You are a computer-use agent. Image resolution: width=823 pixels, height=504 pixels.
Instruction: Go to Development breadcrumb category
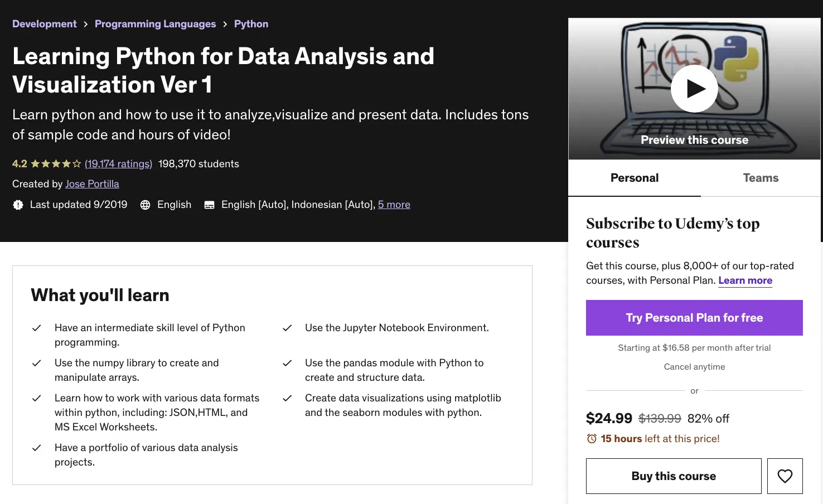point(45,24)
